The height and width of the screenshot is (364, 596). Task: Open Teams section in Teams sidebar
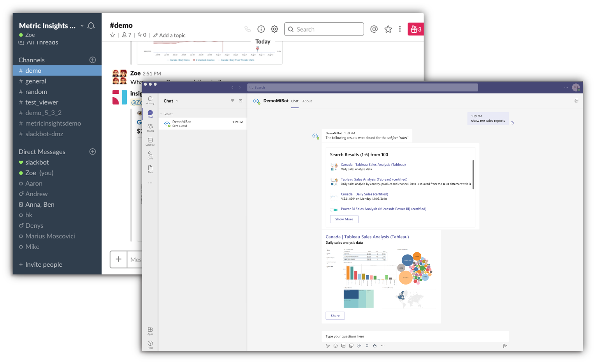(150, 128)
